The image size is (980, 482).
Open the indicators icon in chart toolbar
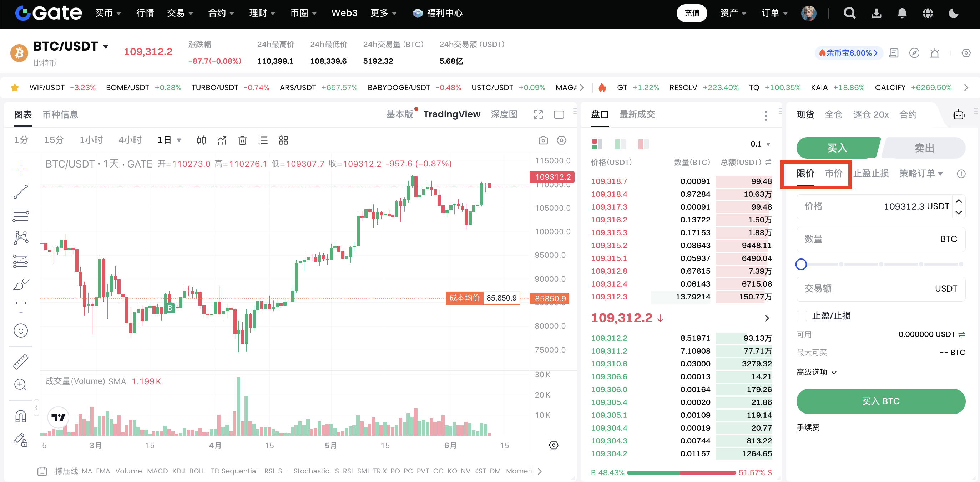(222, 140)
